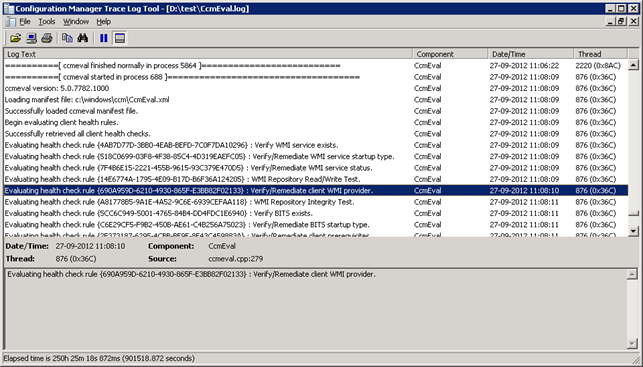Click the Open log file toolbar icon
The image size is (643, 367).
pos(16,38)
